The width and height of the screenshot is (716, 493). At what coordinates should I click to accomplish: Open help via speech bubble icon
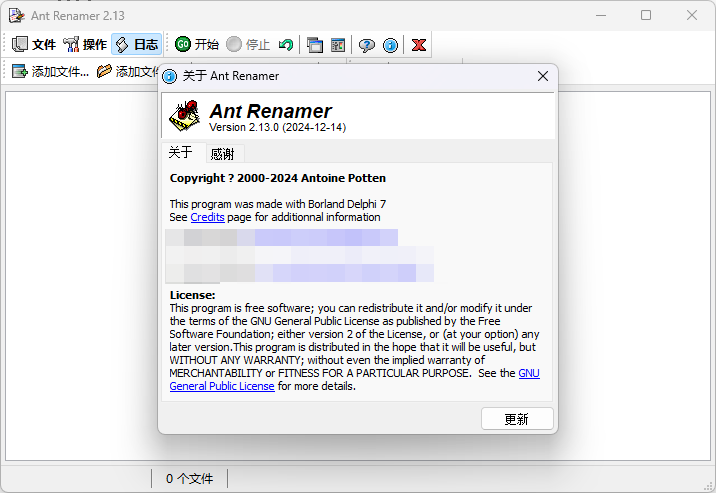click(x=367, y=45)
